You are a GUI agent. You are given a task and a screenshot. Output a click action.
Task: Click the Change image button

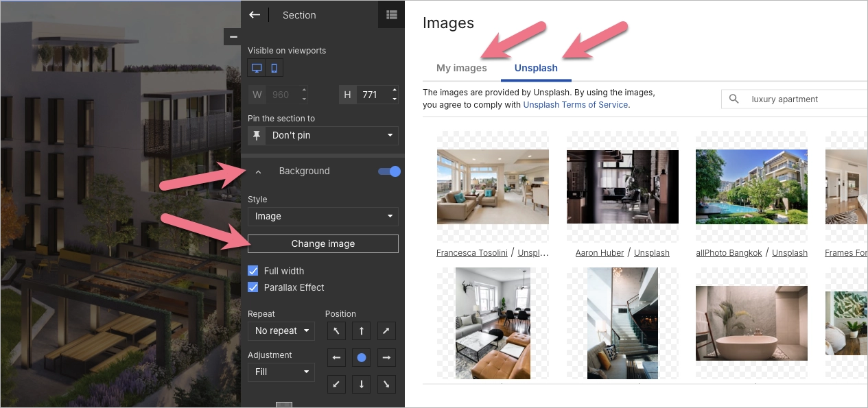(322, 243)
